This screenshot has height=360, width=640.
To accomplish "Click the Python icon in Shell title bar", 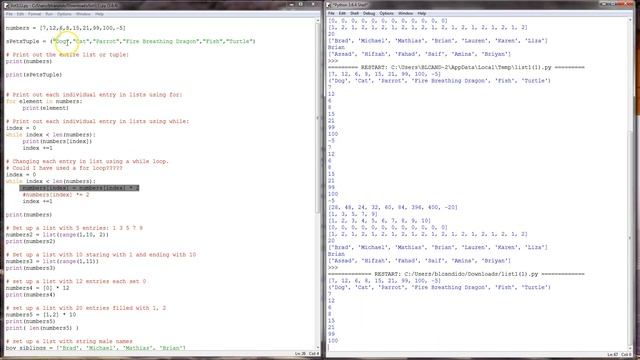I will tap(329, 5).
